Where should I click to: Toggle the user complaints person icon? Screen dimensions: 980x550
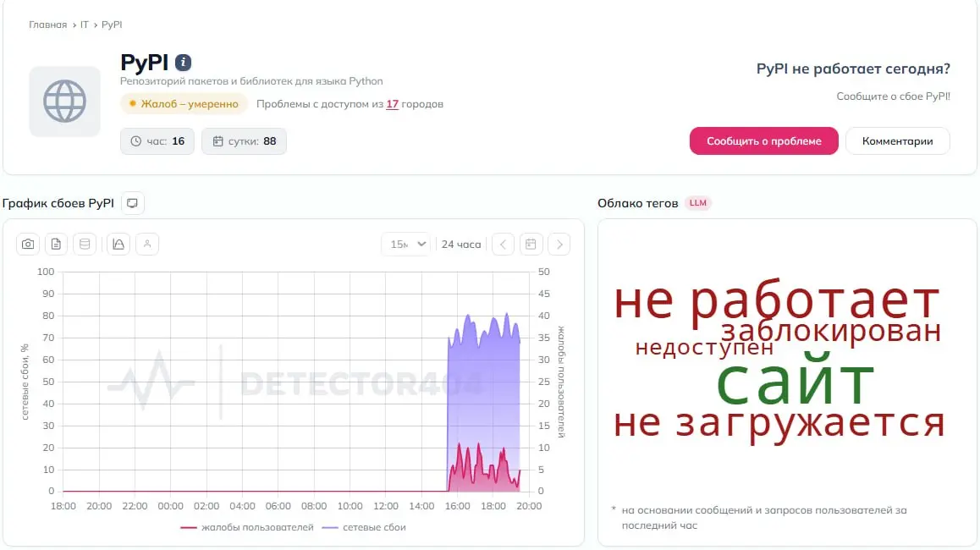coord(147,245)
